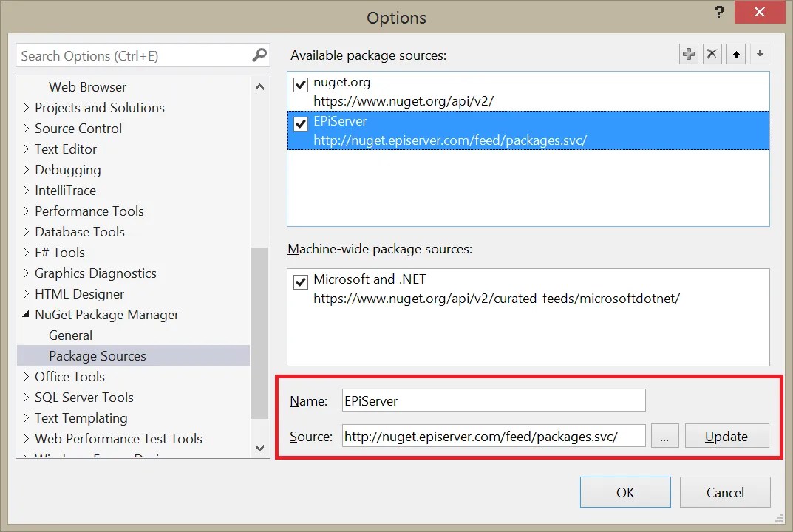This screenshot has height=532, width=793.
Task: Remove selected package source with X icon
Action: click(x=712, y=54)
